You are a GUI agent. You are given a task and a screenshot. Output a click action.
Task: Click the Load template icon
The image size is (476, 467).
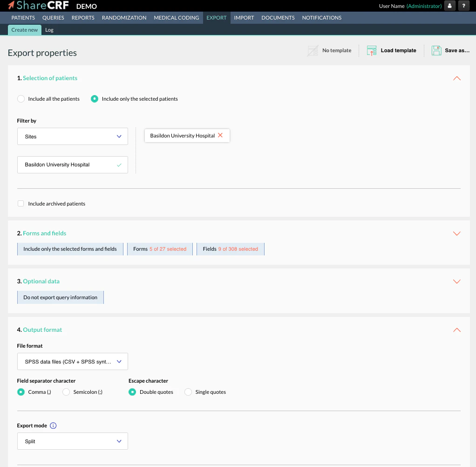(372, 50)
